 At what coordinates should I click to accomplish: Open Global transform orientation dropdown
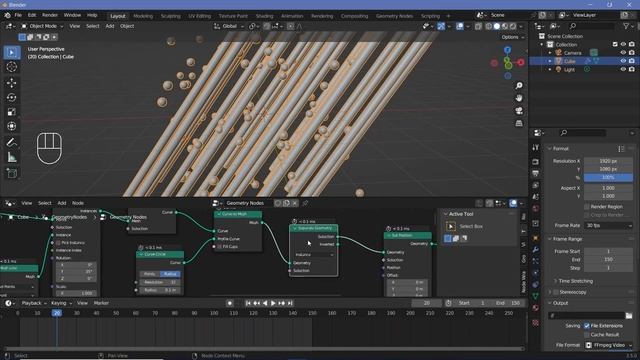coord(229,26)
